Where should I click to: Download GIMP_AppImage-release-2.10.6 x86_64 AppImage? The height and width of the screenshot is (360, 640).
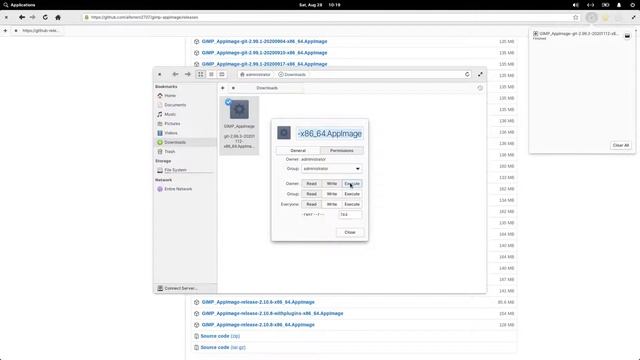(258, 302)
